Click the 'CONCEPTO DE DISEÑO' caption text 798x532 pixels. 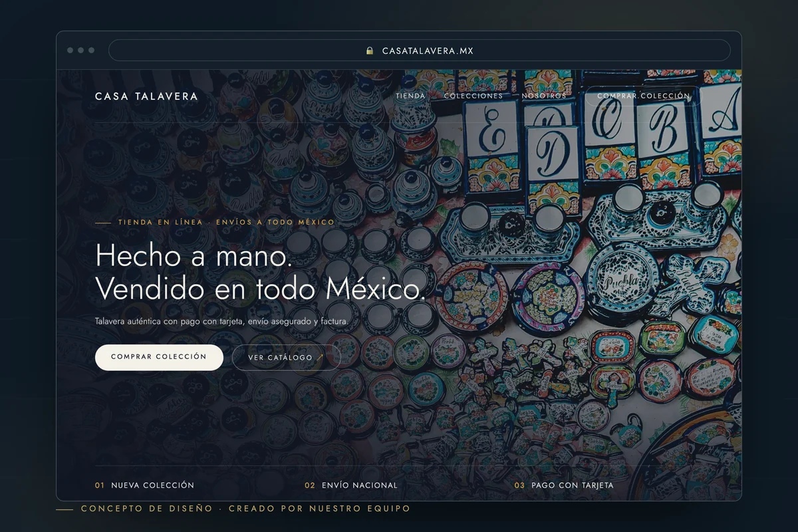click(147, 509)
